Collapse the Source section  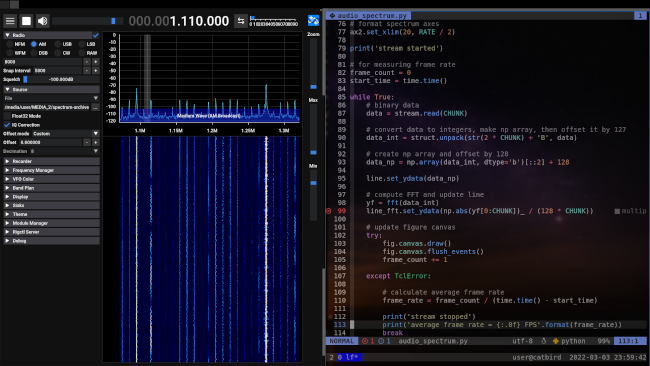click(7, 90)
